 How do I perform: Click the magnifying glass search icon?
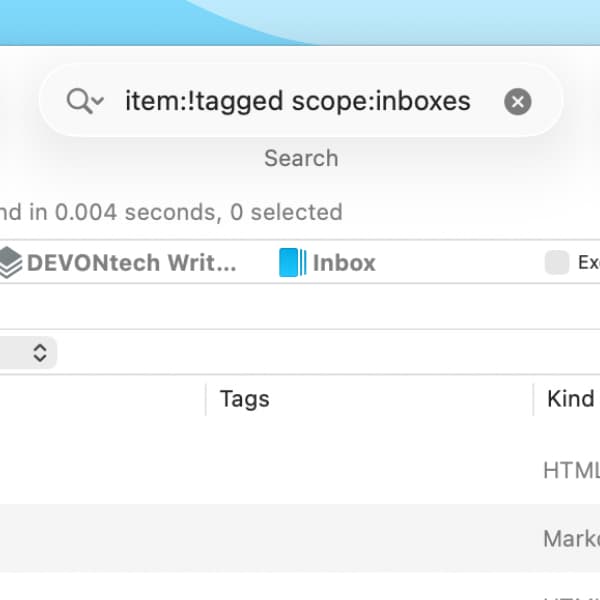coord(78,101)
